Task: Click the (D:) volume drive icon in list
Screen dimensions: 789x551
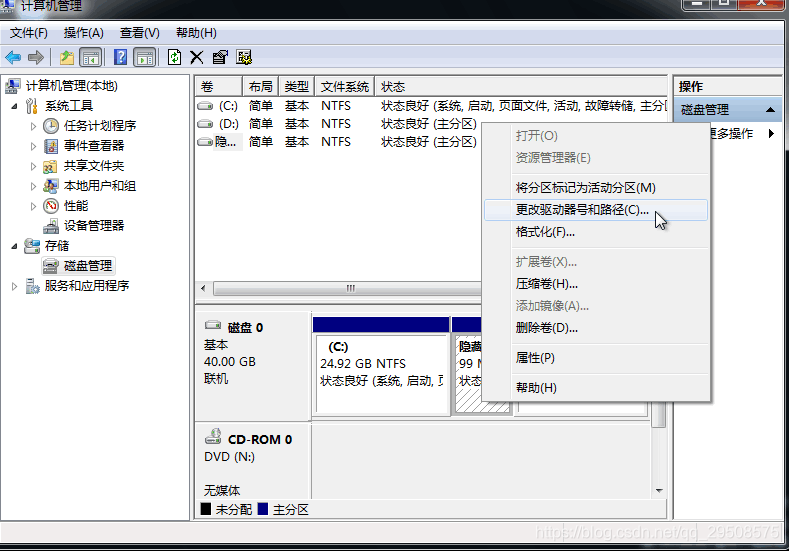Action: point(205,124)
